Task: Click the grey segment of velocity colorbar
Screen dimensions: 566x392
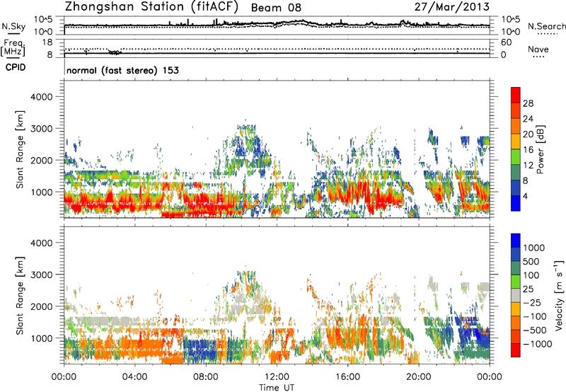Action: pyautogui.click(x=516, y=295)
